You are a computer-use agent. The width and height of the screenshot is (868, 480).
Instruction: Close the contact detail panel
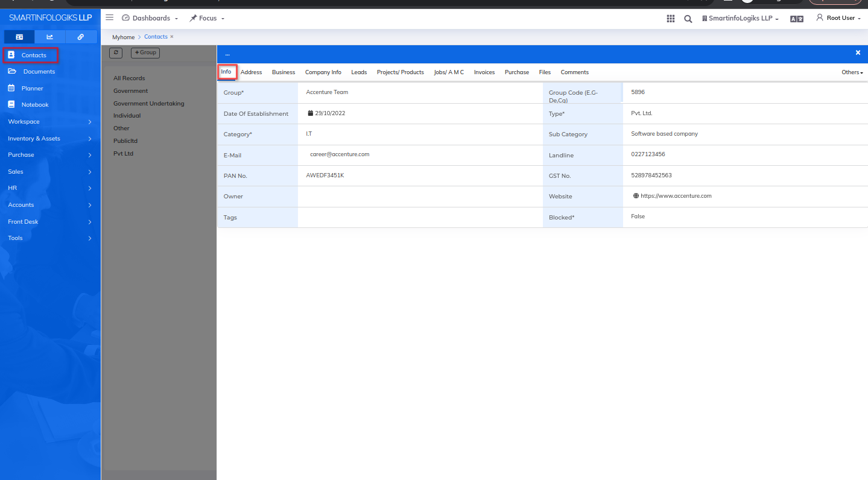coord(858,53)
